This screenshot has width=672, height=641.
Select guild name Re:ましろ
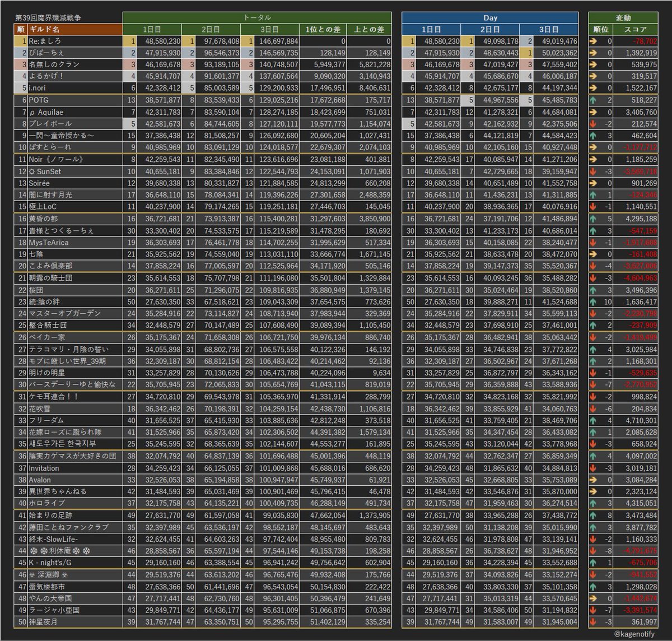(x=46, y=41)
